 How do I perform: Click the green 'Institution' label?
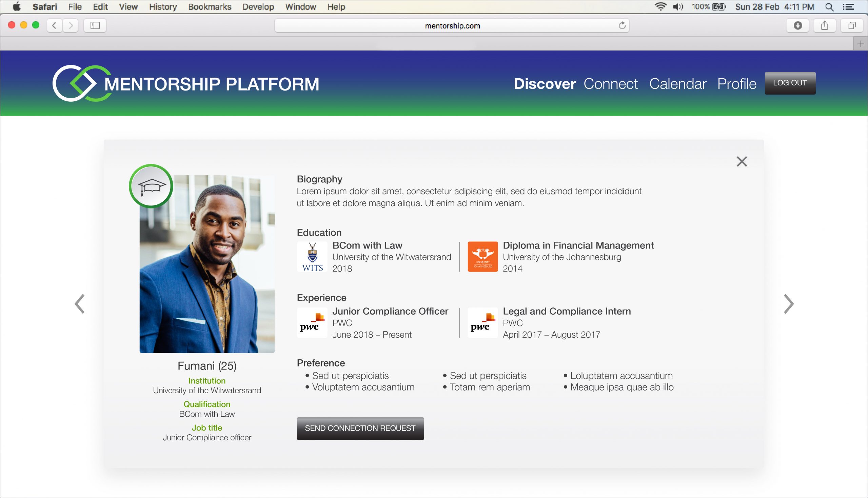(x=207, y=381)
